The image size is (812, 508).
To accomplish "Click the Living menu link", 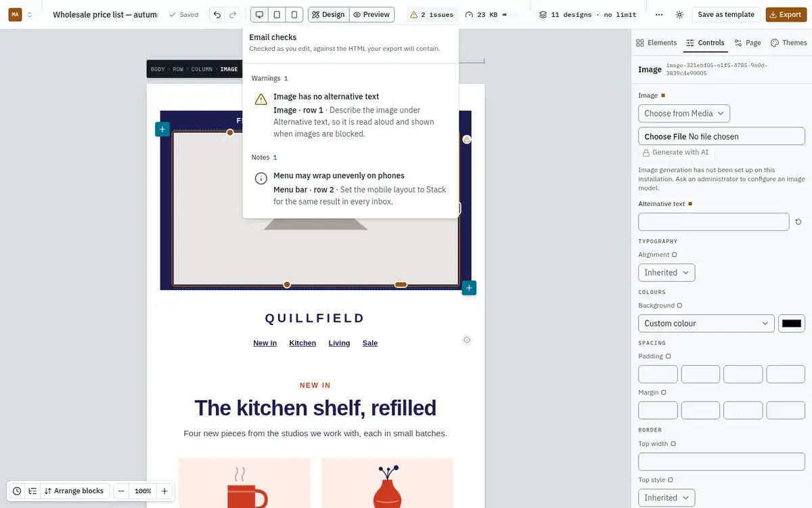I will coord(339,343).
